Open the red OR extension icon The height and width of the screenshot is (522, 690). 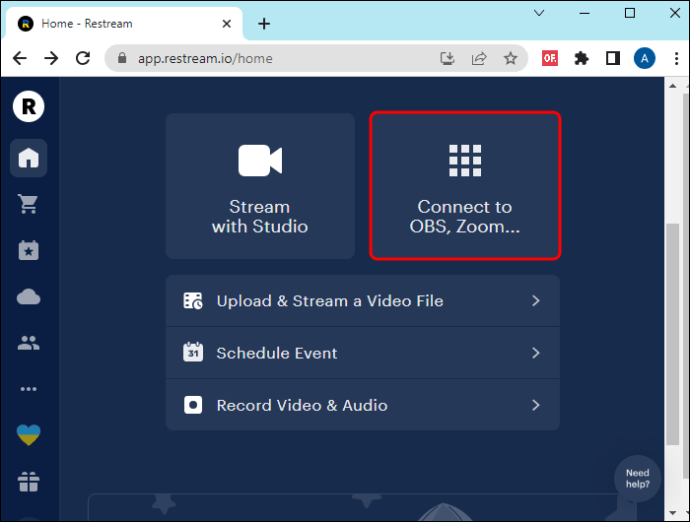pyautogui.click(x=550, y=58)
